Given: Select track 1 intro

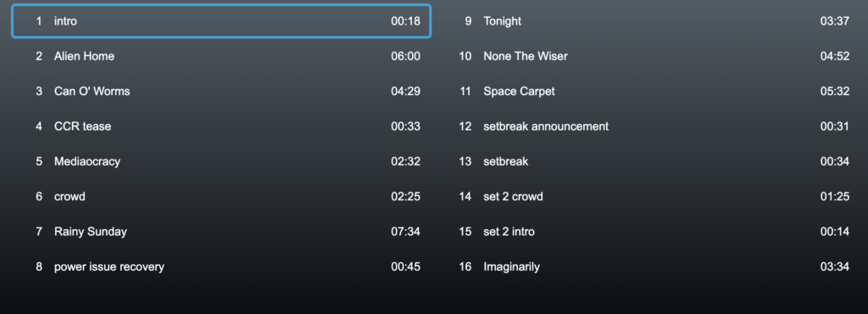Looking at the screenshot, I should (x=221, y=21).
